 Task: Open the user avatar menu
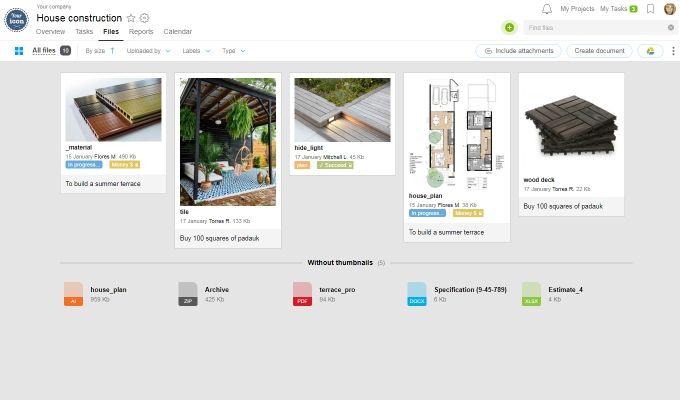coord(669,9)
